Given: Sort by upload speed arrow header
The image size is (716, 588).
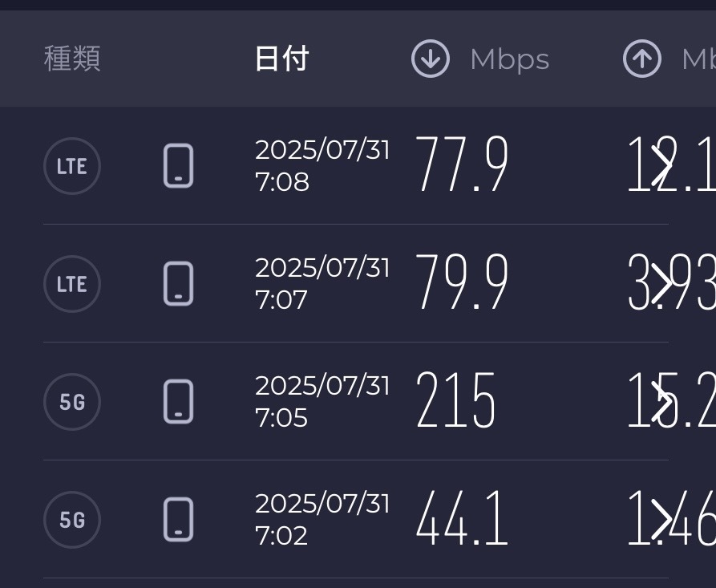Looking at the screenshot, I should click(x=642, y=59).
